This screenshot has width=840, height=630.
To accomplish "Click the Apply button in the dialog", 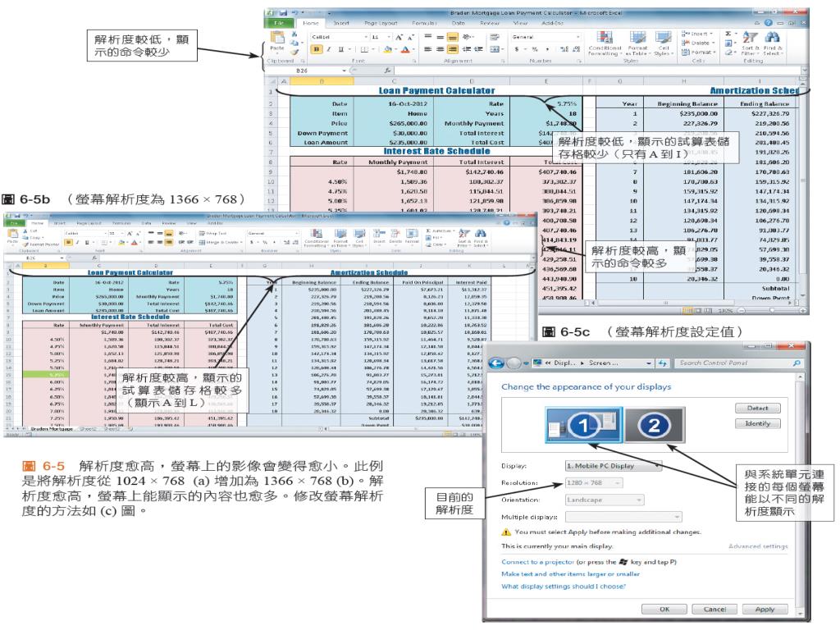I will (x=765, y=609).
